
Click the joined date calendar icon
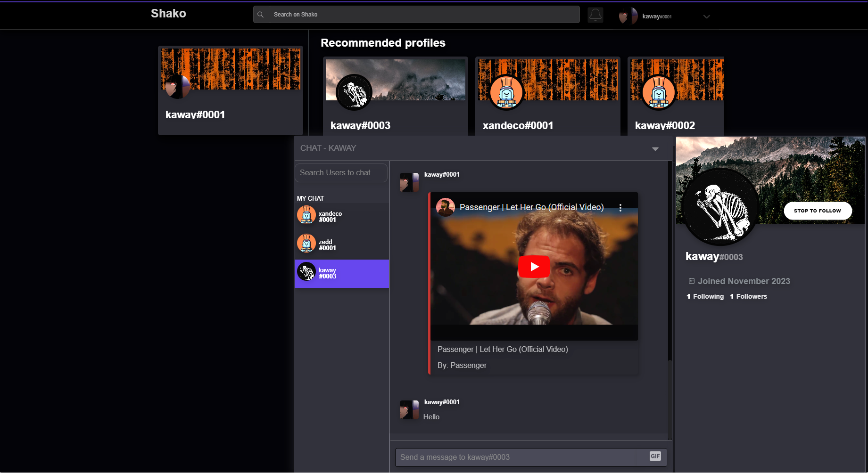692,281
